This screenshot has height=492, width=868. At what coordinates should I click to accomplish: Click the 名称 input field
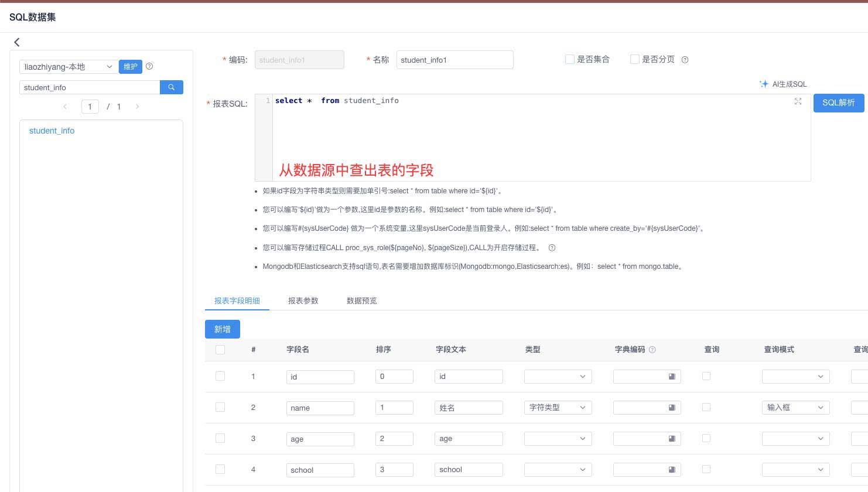pos(455,60)
